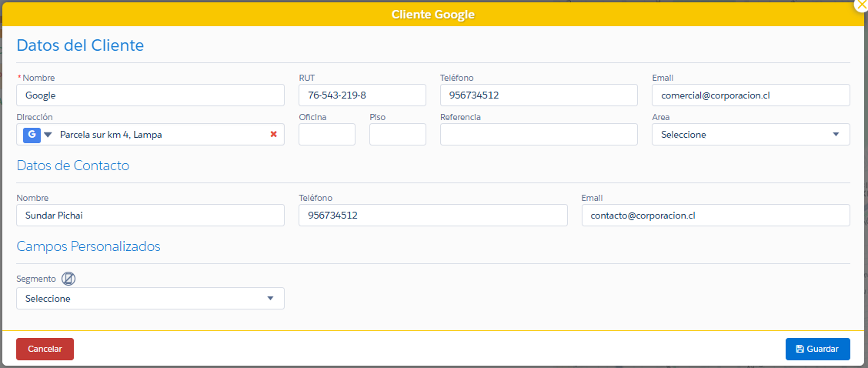Screen dimensions: 868x368
Task: Open the Segmento Seleccione dropdown
Action: [151, 298]
